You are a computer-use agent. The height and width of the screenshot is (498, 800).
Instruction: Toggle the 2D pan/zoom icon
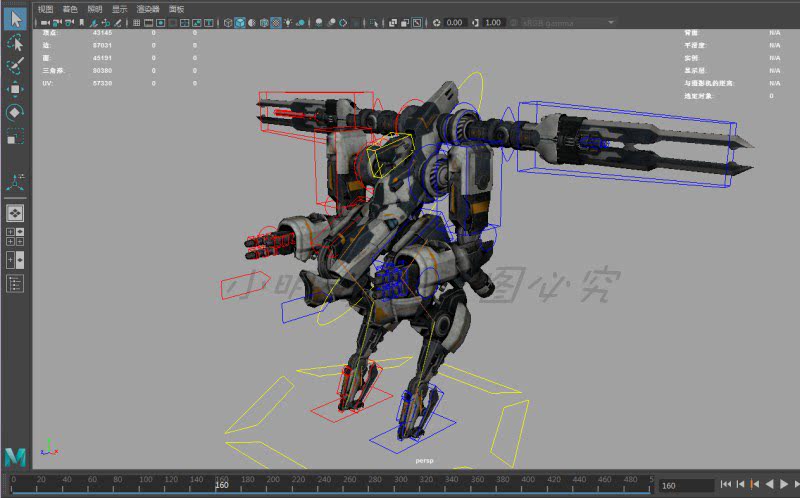(106, 22)
